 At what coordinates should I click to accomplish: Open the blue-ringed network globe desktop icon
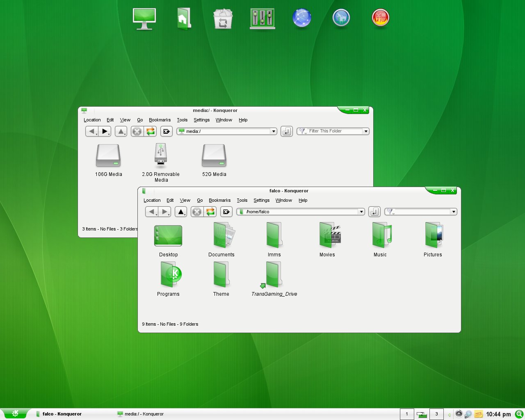click(341, 18)
